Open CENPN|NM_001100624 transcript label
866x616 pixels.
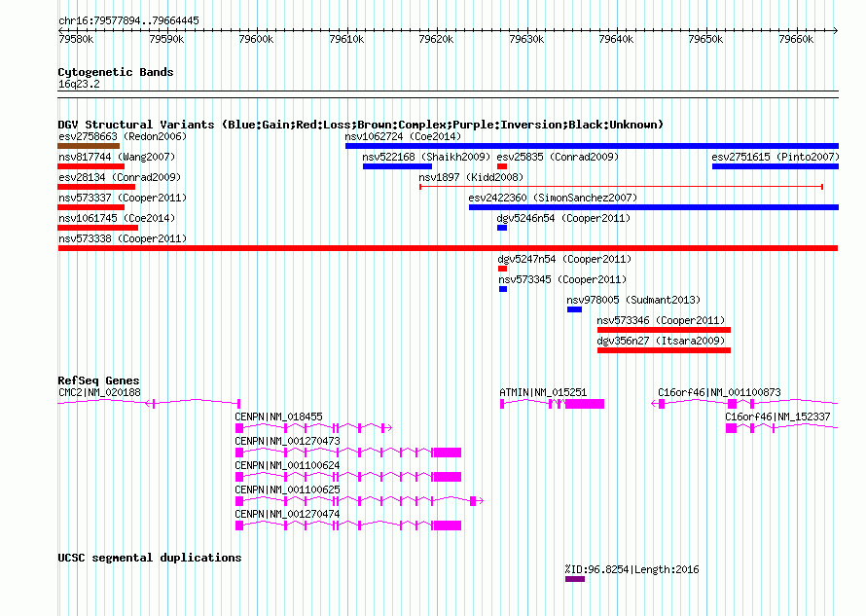pyautogui.click(x=287, y=466)
